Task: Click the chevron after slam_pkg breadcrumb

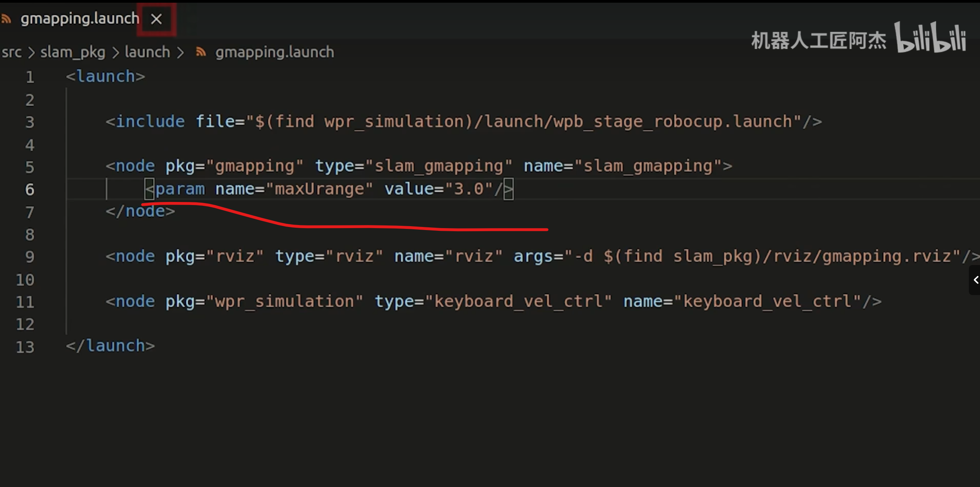Action: click(x=115, y=53)
